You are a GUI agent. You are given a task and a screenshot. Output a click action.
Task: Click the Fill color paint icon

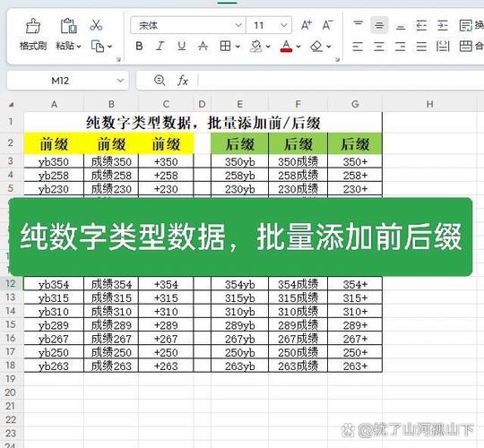pos(255,47)
